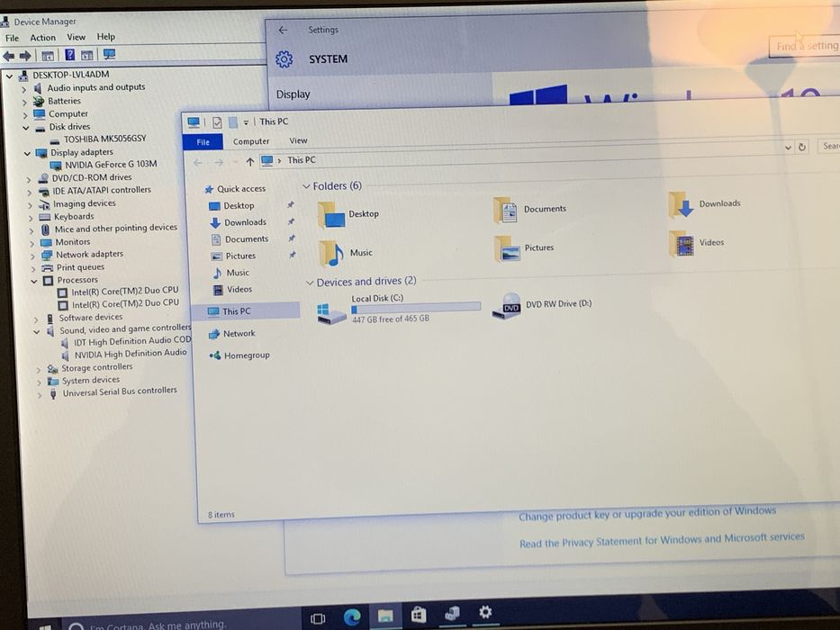Screen dimensions: 840x630
Task: Open the View menu in Device Manager
Action: (76, 37)
